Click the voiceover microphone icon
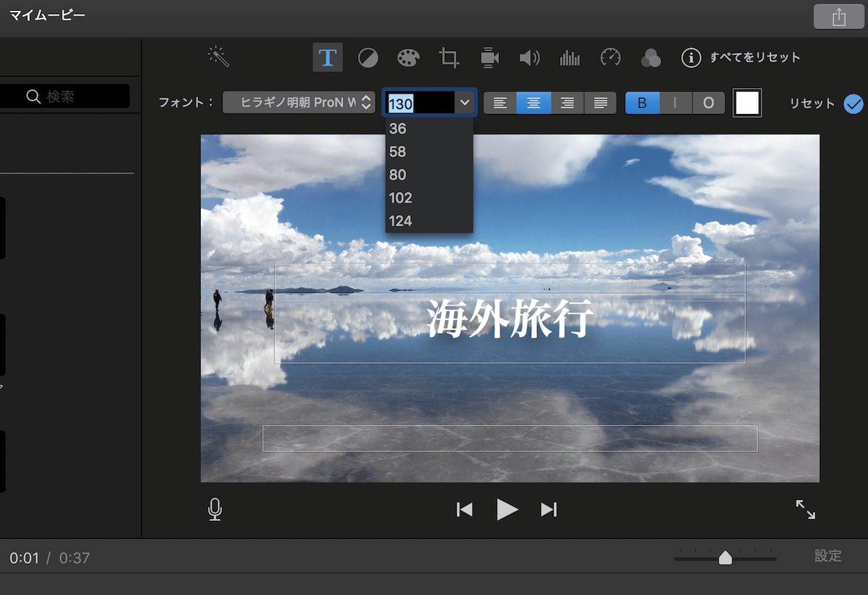 coord(215,510)
